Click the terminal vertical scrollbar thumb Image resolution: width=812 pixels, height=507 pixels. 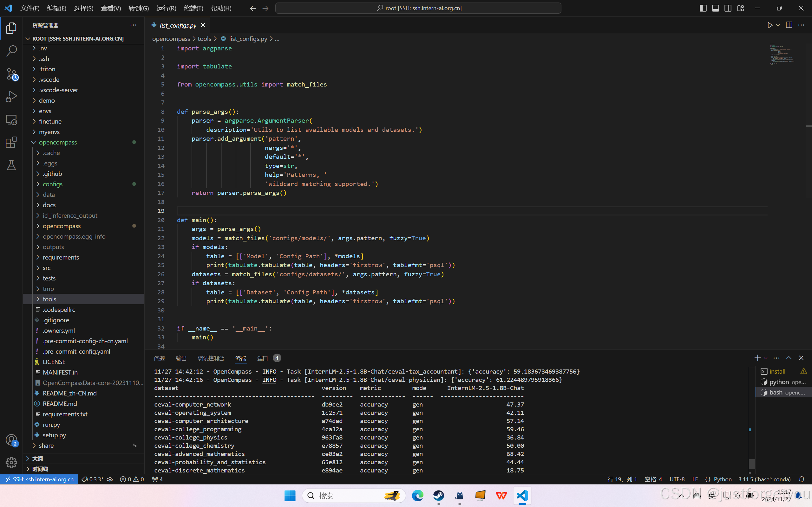(x=752, y=464)
